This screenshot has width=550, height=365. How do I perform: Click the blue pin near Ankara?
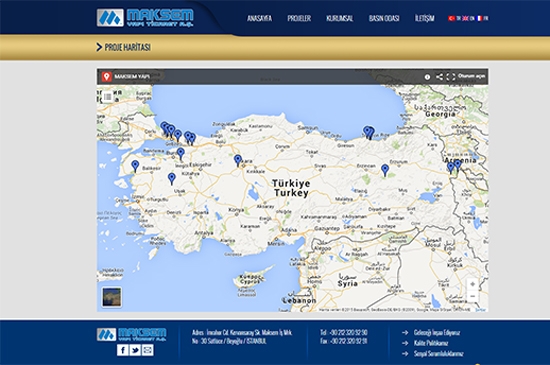238,160
